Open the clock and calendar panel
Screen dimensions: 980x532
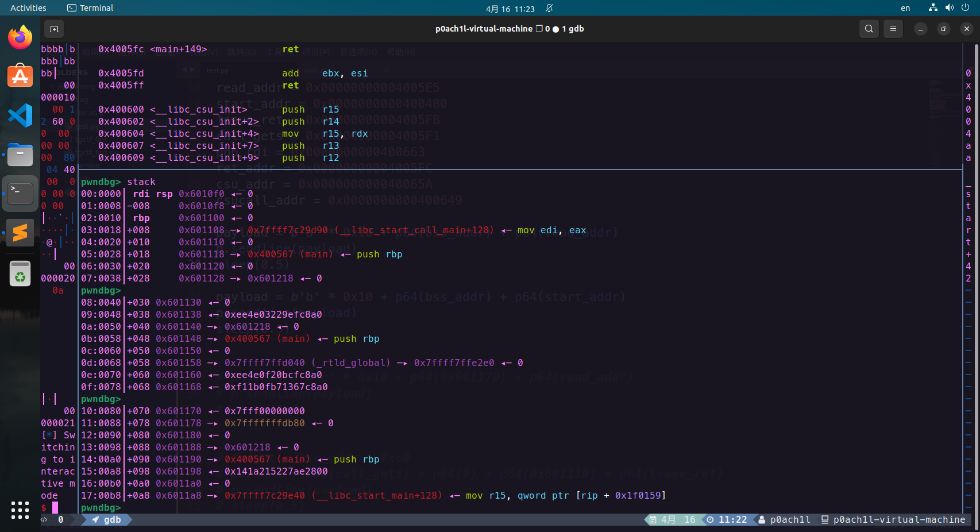pos(510,9)
